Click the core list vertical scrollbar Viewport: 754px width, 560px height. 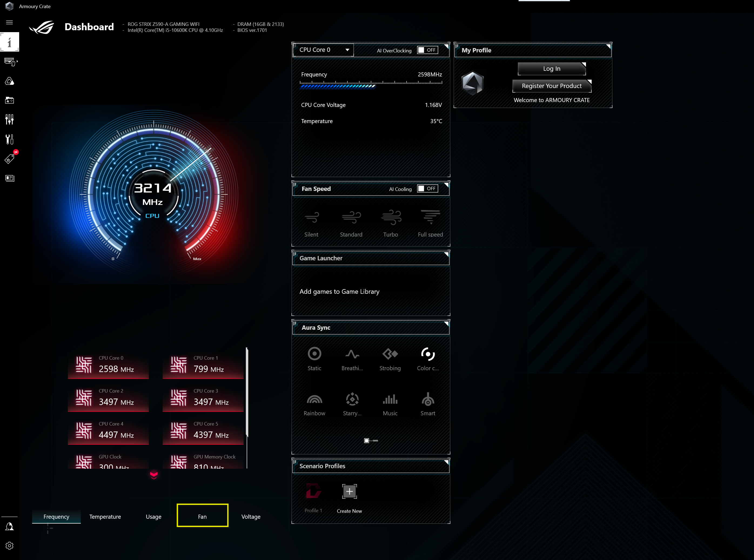click(247, 392)
